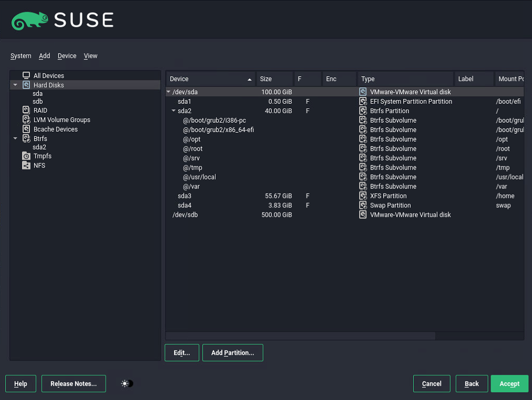The width and height of the screenshot is (532, 400).
Task: Click the 500.00 GiB size cell
Action: click(x=277, y=215)
